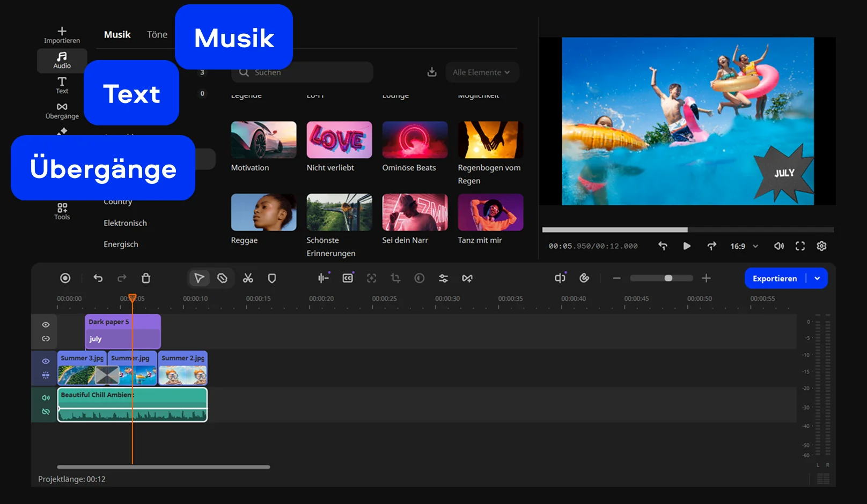Viewport: 867px width, 504px height.
Task: Enter fullscreen preview mode
Action: tap(800, 246)
